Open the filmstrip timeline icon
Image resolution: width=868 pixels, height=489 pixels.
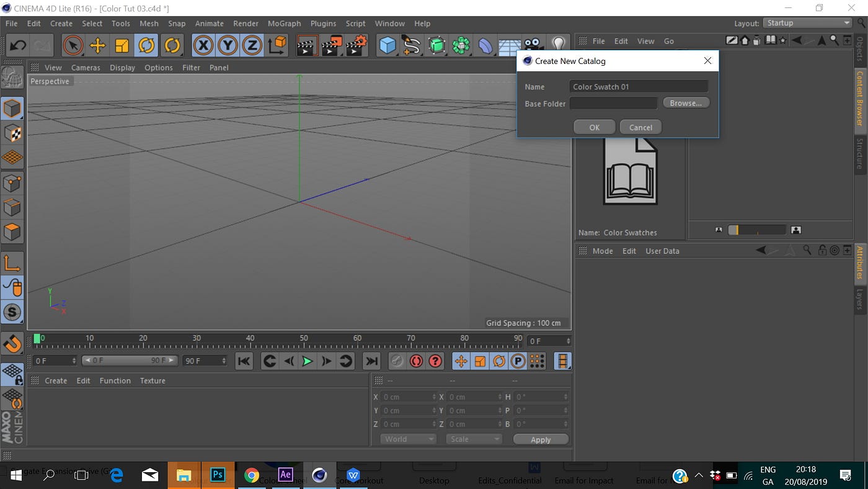(562, 361)
